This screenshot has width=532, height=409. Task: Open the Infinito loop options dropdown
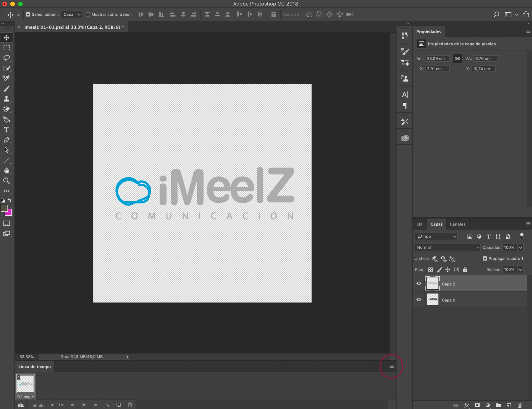pyautogui.click(x=42, y=405)
